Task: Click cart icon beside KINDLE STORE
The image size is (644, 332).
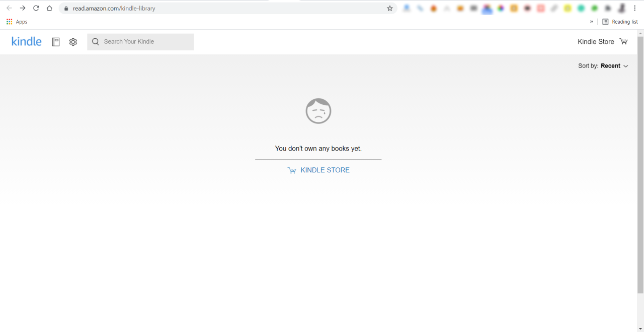Action: coord(292,170)
